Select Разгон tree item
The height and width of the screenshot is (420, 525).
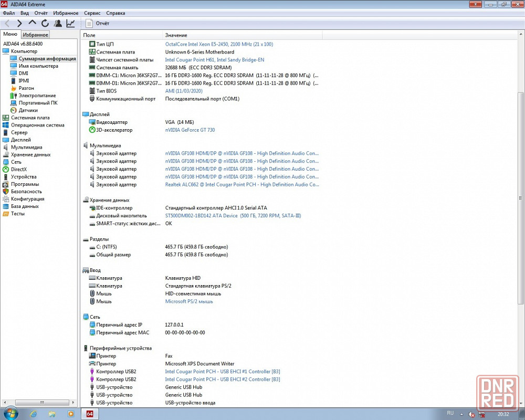[x=26, y=88]
